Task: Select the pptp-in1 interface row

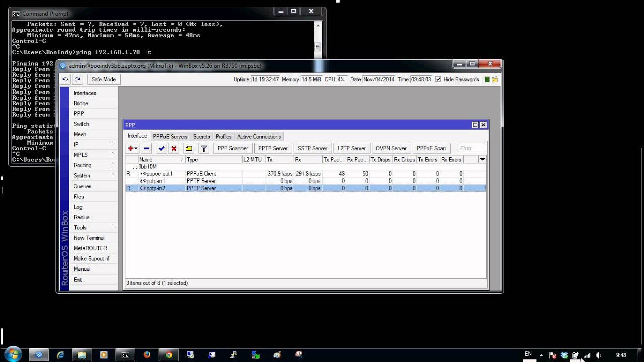Action: point(305,181)
